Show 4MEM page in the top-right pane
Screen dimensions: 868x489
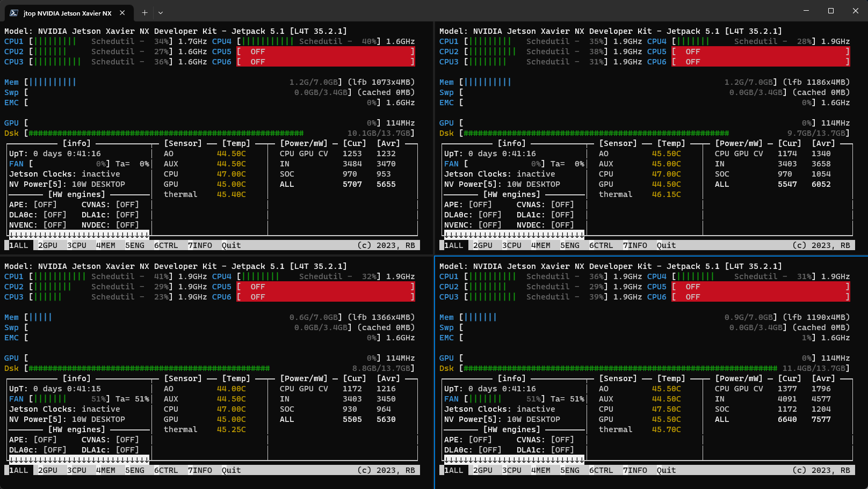(x=541, y=245)
